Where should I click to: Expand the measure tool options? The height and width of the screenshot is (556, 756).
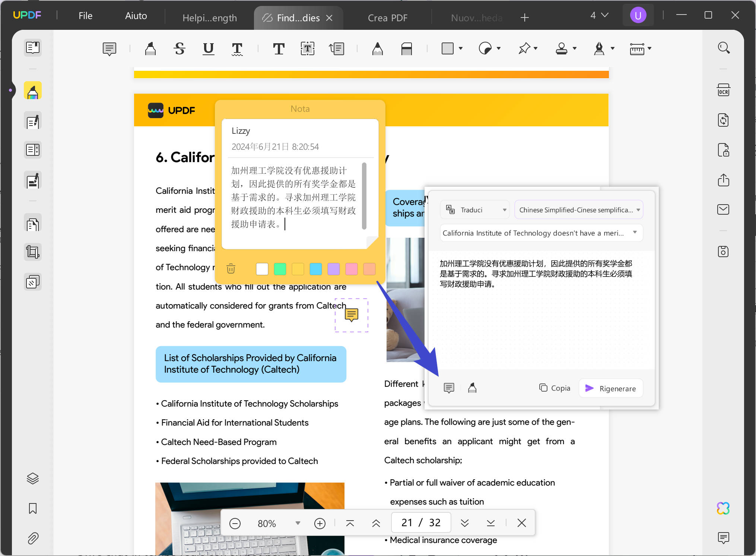click(x=649, y=48)
